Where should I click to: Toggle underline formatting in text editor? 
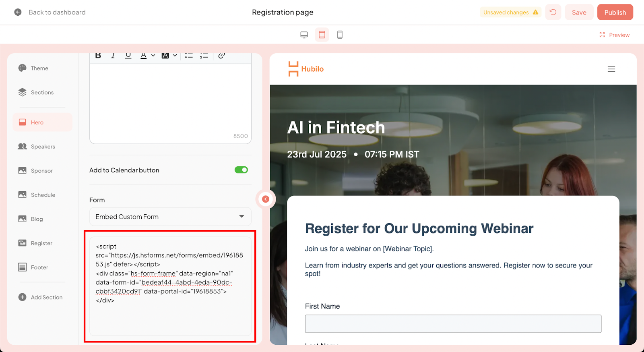point(128,56)
